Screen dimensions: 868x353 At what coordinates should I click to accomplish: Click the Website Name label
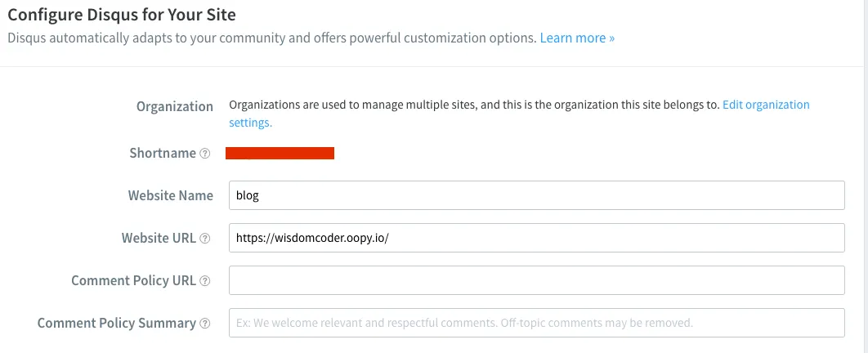tap(170, 196)
